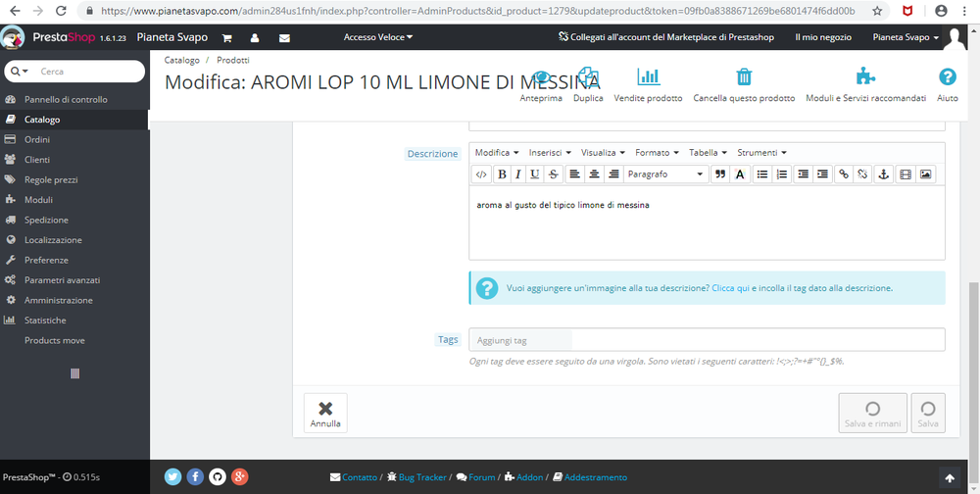Go to Ordini in sidebar

pyautogui.click(x=74, y=139)
